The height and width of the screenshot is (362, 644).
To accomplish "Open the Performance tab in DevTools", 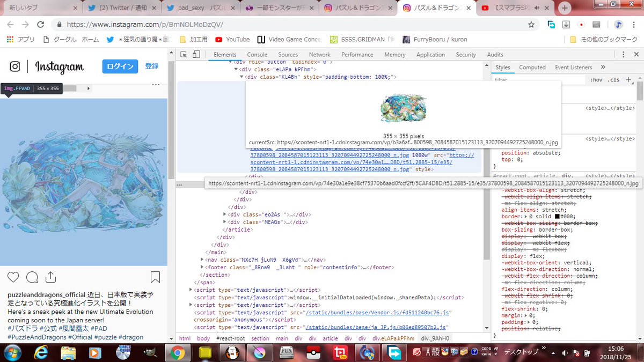I will pyautogui.click(x=357, y=55).
